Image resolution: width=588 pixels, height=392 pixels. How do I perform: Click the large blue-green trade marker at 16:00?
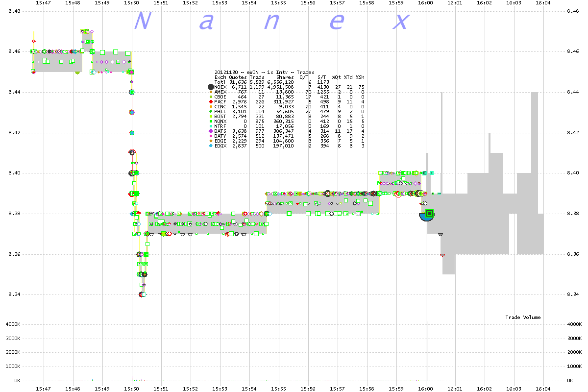point(427,215)
